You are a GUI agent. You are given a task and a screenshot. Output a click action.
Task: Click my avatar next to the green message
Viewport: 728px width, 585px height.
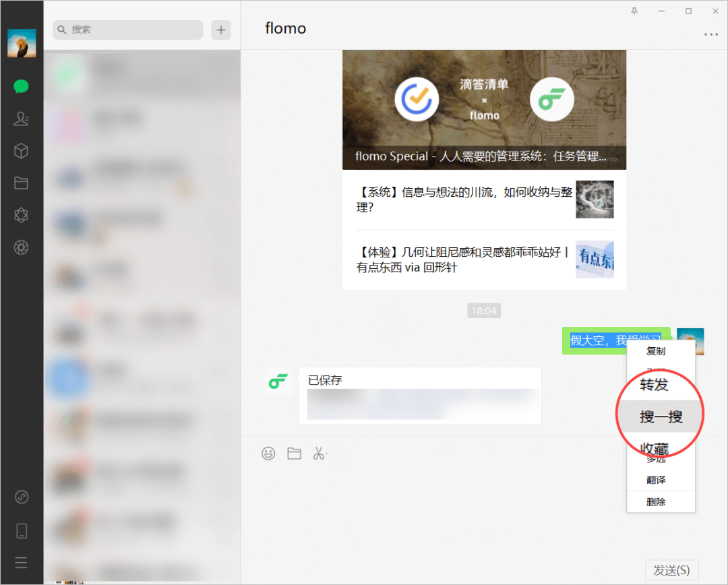pos(690,341)
